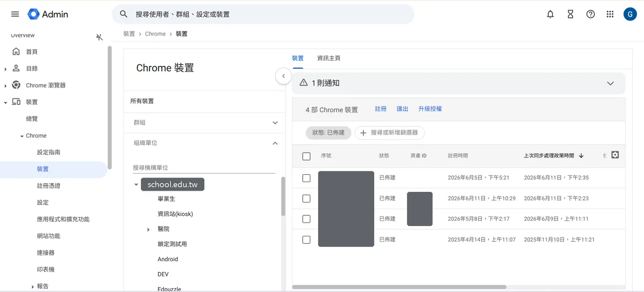Open 設定指南 in sidebar

point(48,152)
